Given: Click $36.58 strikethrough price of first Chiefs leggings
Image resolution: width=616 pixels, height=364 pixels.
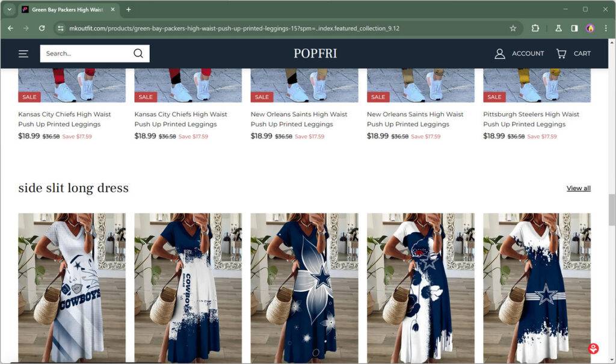Looking at the screenshot, I should pyautogui.click(x=51, y=137).
